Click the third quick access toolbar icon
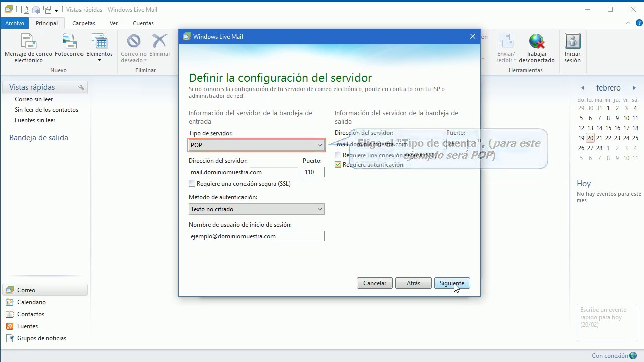The image size is (644, 362). [47, 10]
